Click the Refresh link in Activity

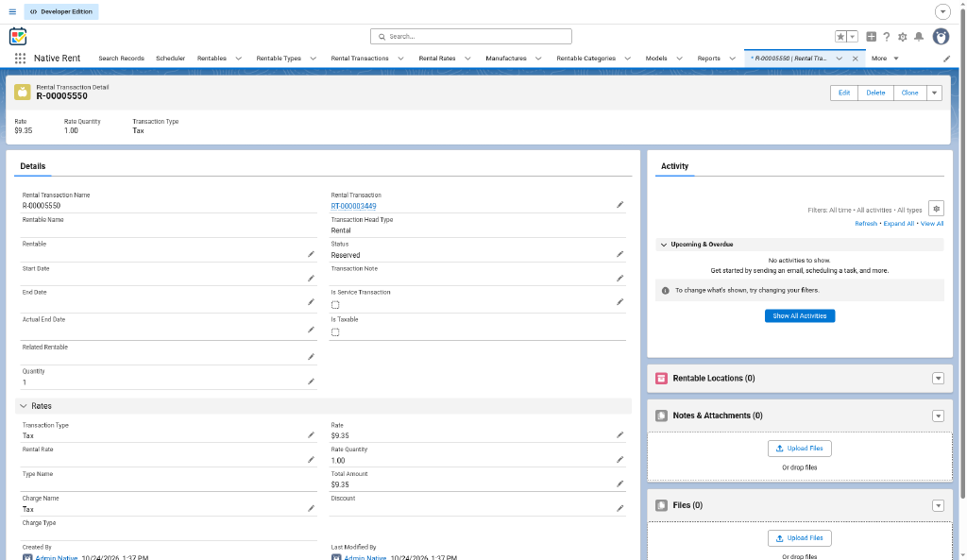pos(866,224)
